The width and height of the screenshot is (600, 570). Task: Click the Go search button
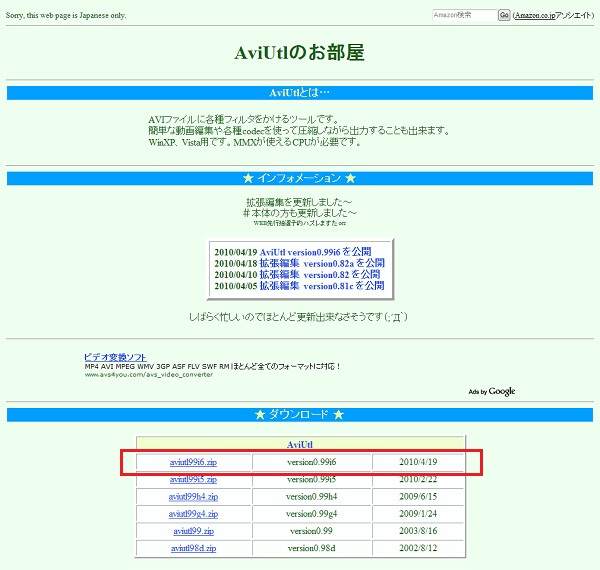504,15
